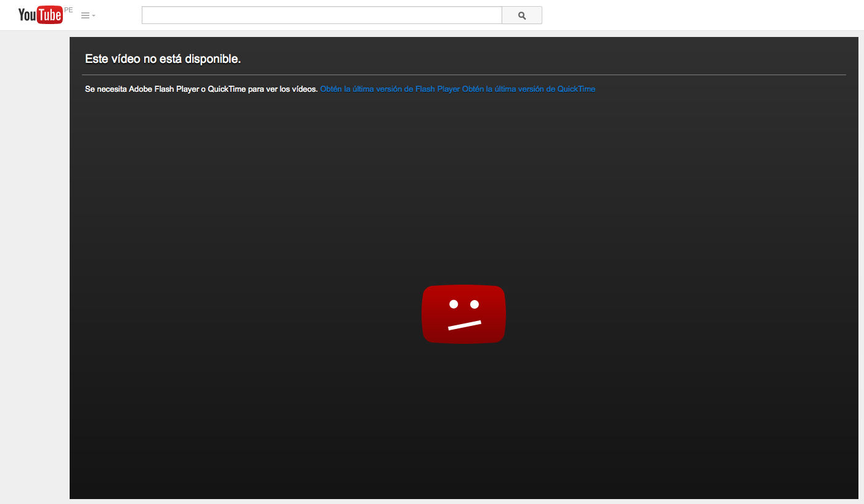
Task: Open the QuickTime download link
Action: (x=529, y=89)
